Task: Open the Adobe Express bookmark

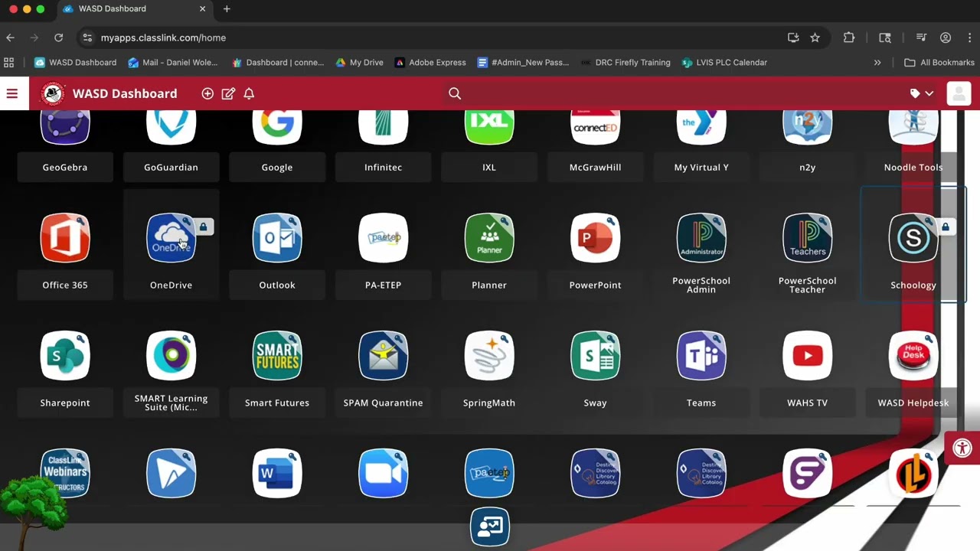Action: coord(430,63)
